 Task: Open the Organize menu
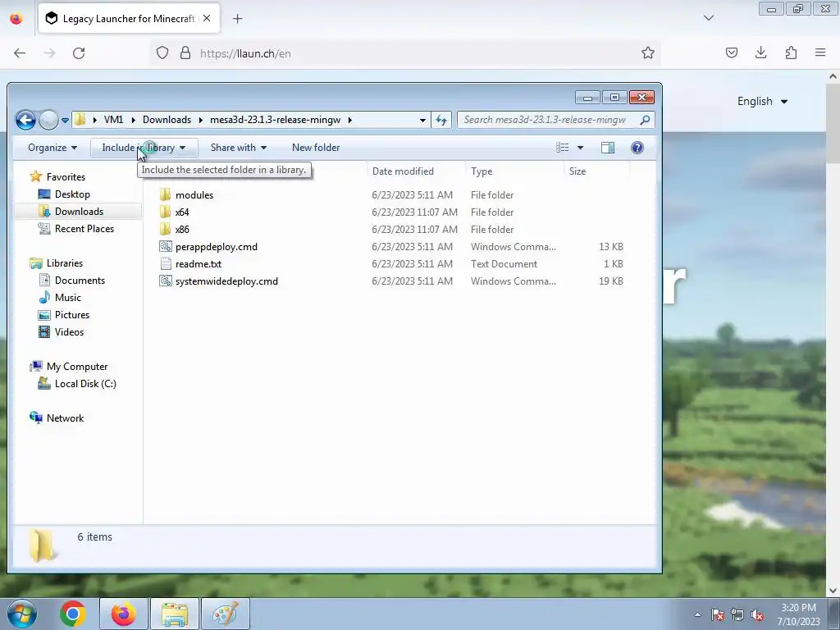tap(52, 148)
